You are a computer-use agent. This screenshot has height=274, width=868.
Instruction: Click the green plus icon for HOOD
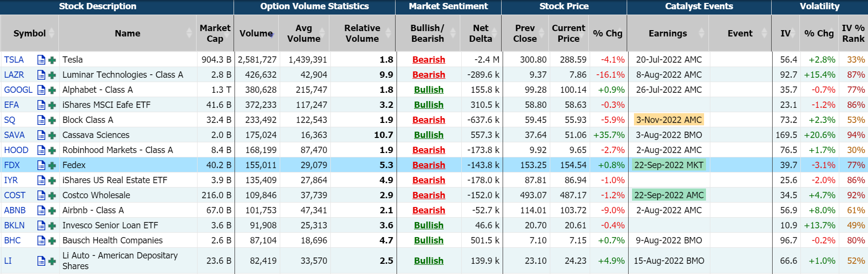(52, 151)
